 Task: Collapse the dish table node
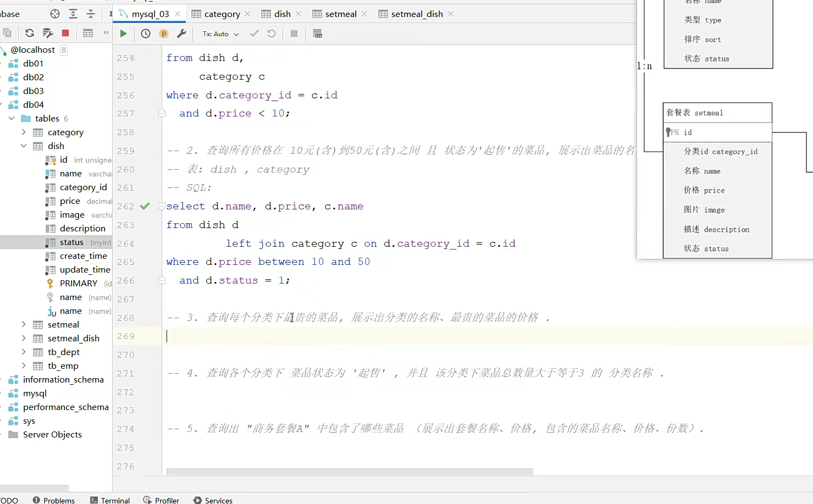pyautogui.click(x=24, y=146)
